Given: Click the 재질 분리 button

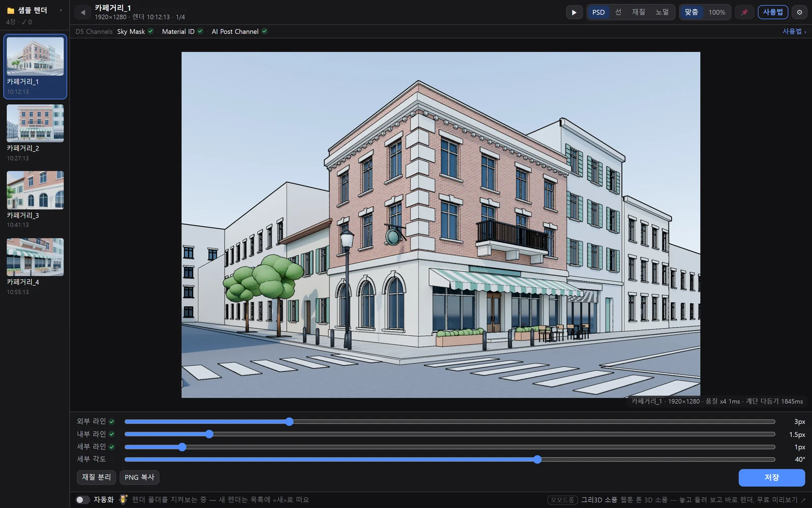Looking at the screenshot, I should [x=96, y=477].
